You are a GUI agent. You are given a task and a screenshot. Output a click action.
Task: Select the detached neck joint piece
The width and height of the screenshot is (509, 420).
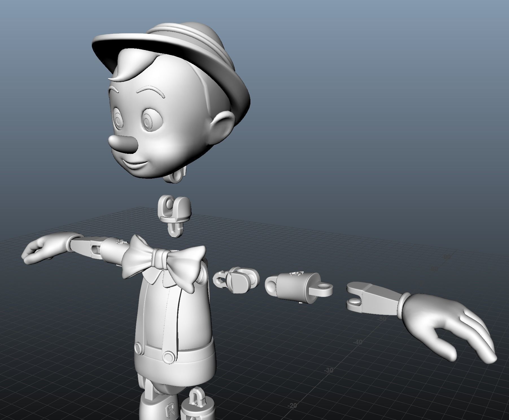pos(175,216)
